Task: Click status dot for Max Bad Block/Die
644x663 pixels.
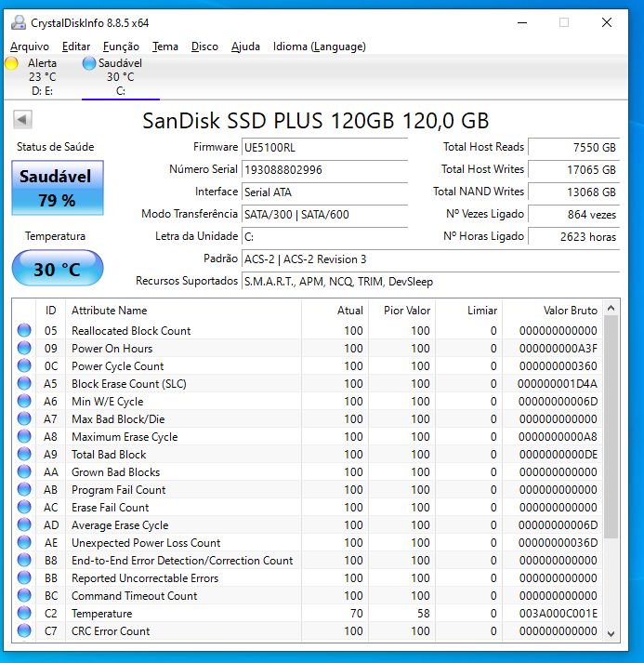Action: coord(24,418)
